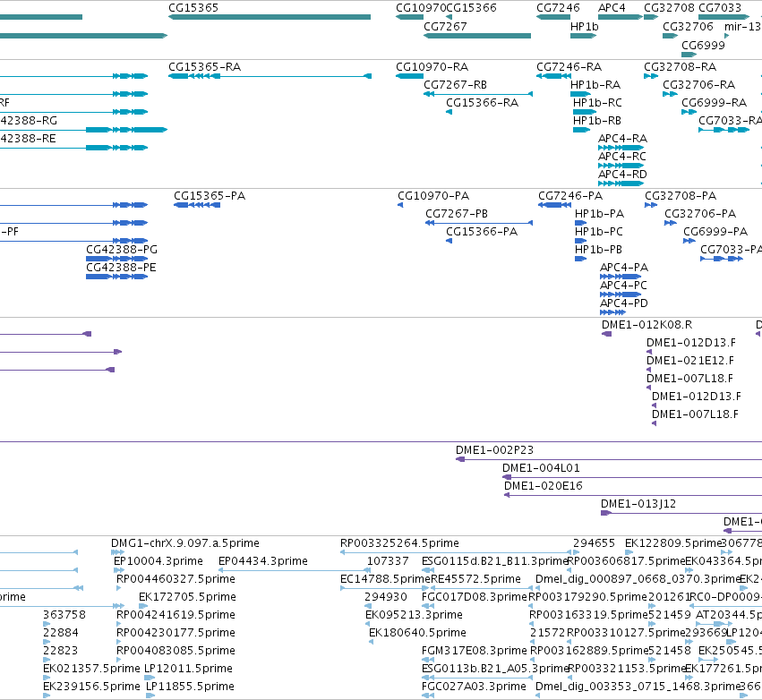
Task: Click the CG32708-RA transcript label
Action: click(680, 66)
